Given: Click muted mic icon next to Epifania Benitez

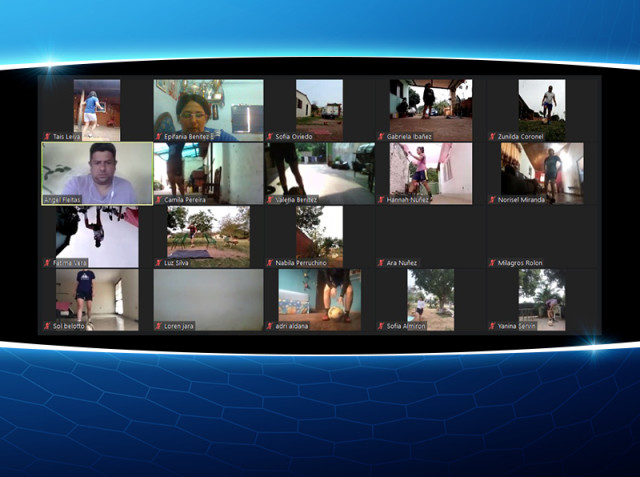Looking at the screenshot, I should (159, 137).
